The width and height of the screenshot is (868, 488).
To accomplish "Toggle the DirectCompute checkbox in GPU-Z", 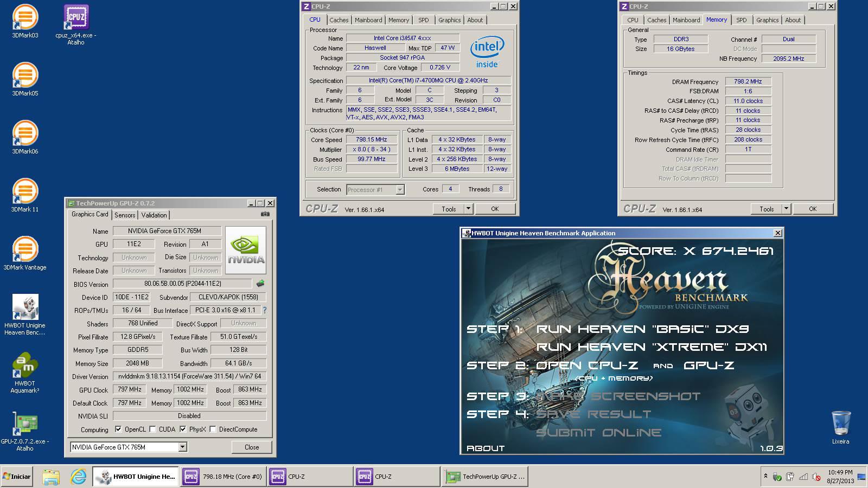I will pos(213,429).
